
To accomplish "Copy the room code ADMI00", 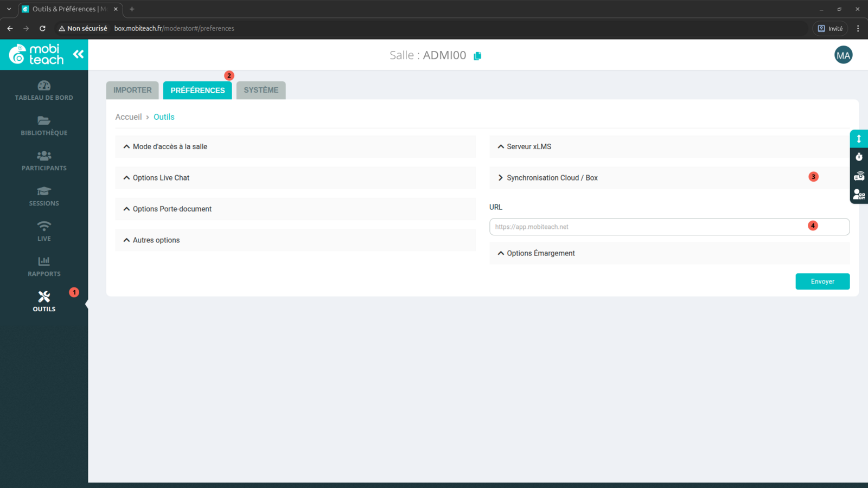I will click(x=477, y=56).
